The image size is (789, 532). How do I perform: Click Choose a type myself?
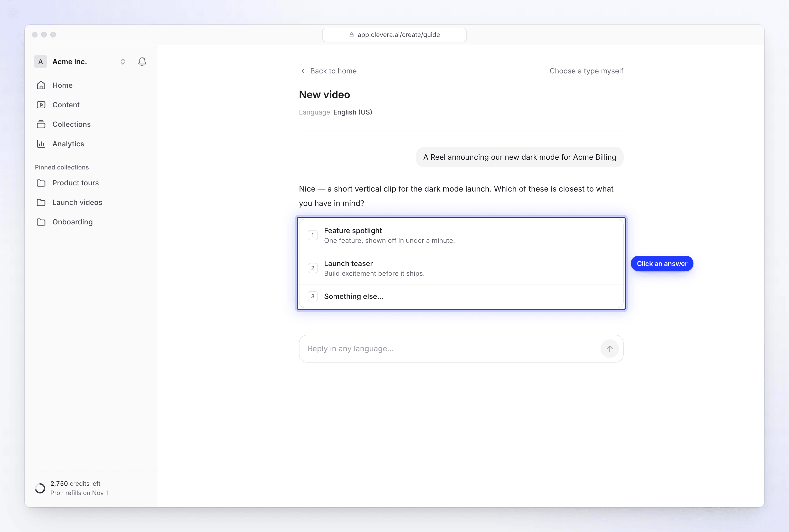click(586, 71)
